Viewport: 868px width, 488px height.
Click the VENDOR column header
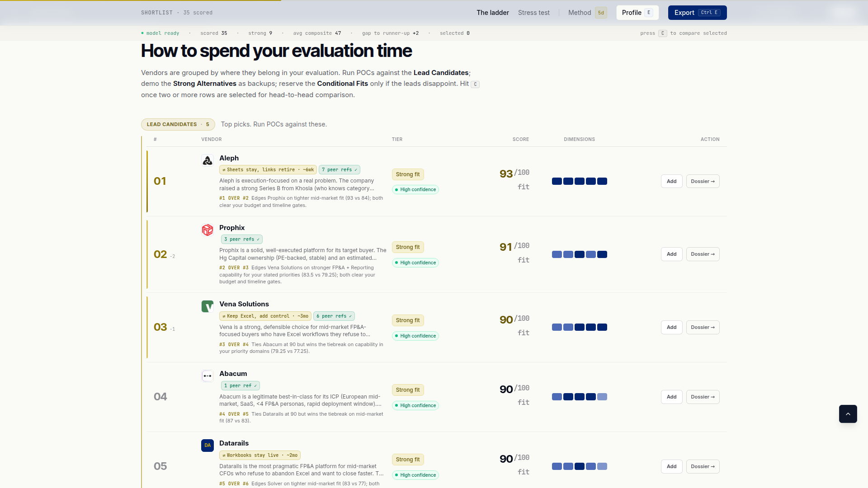coord(212,140)
